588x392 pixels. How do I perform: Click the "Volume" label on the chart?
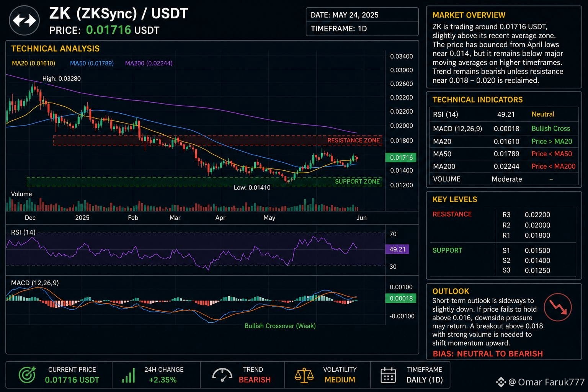pos(21,194)
